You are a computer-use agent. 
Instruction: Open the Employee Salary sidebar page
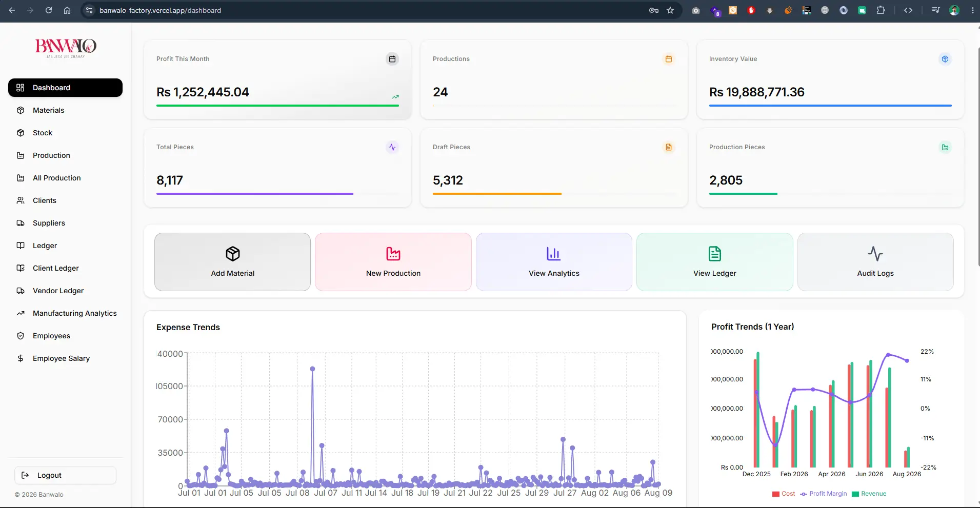(x=65, y=358)
